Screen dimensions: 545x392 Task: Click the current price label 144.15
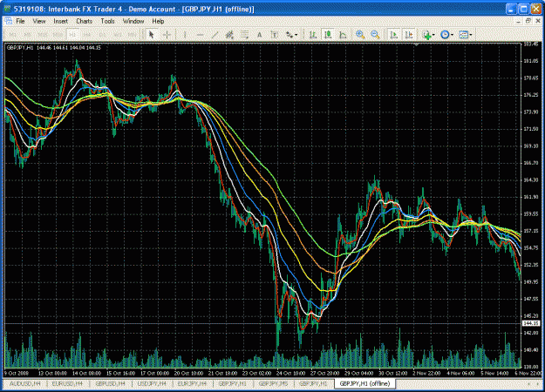pyautogui.click(x=531, y=323)
